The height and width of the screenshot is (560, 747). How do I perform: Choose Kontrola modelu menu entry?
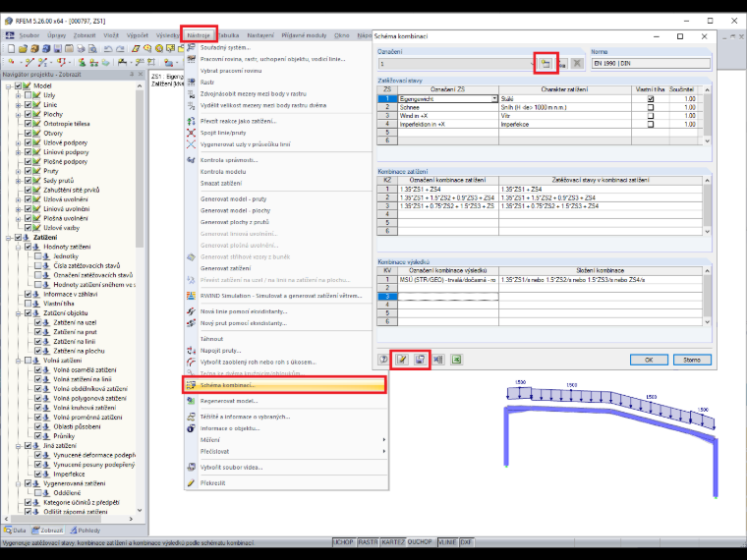pyautogui.click(x=223, y=171)
